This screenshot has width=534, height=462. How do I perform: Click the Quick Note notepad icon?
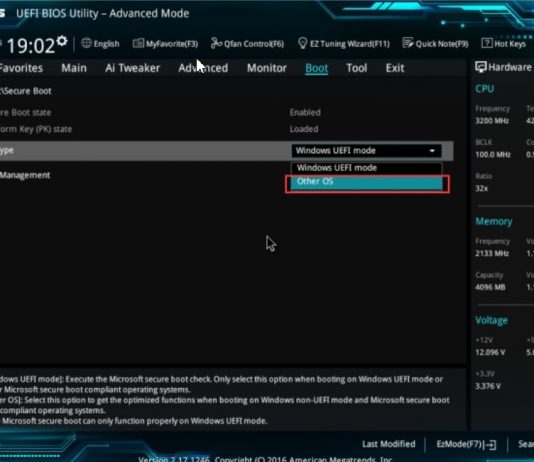pyautogui.click(x=408, y=43)
